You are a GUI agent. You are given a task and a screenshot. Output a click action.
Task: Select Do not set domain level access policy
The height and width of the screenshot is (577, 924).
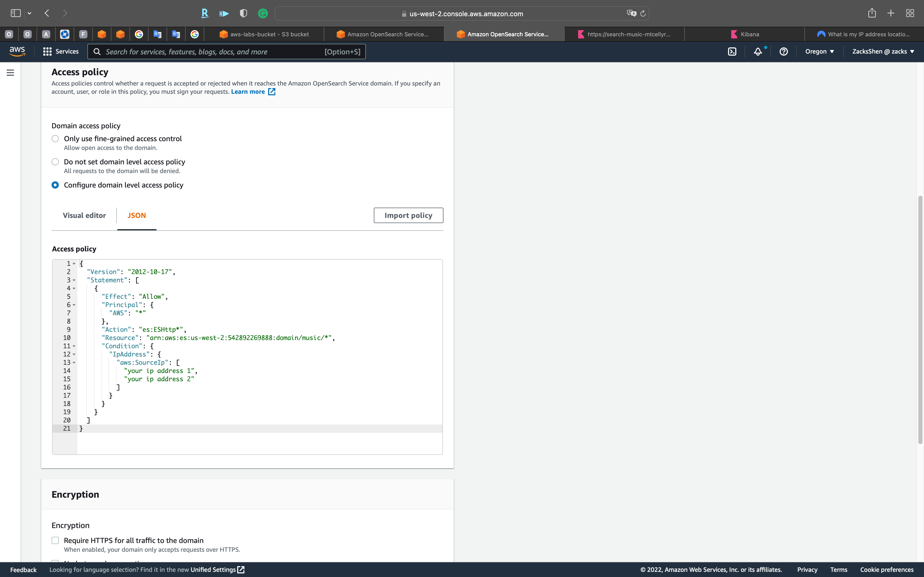55,162
